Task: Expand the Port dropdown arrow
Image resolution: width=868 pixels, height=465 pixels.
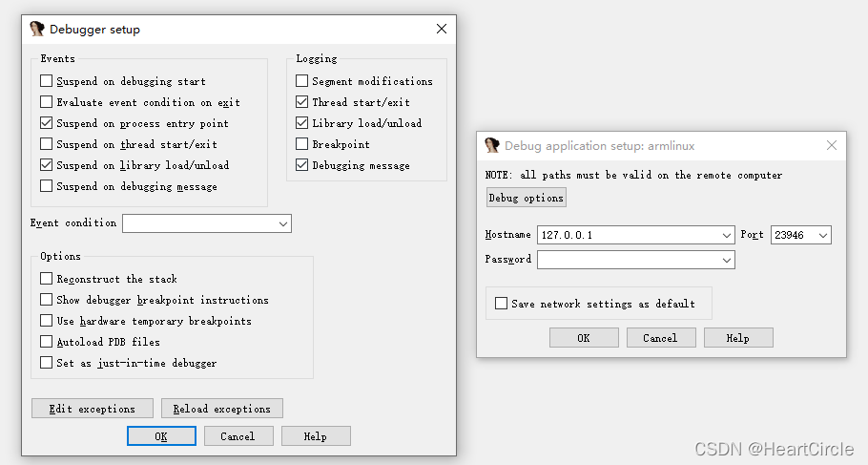Action: point(822,235)
